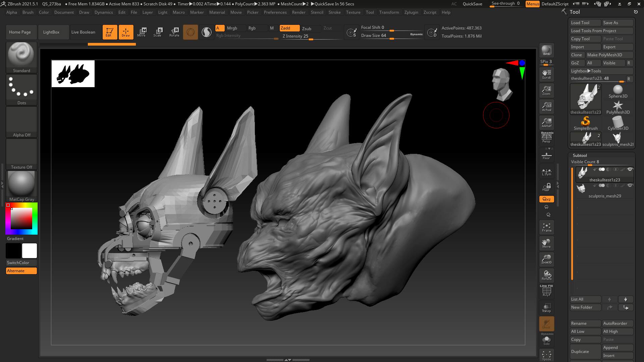
Task: Enable Mrgb paint mode
Action: 235,28
